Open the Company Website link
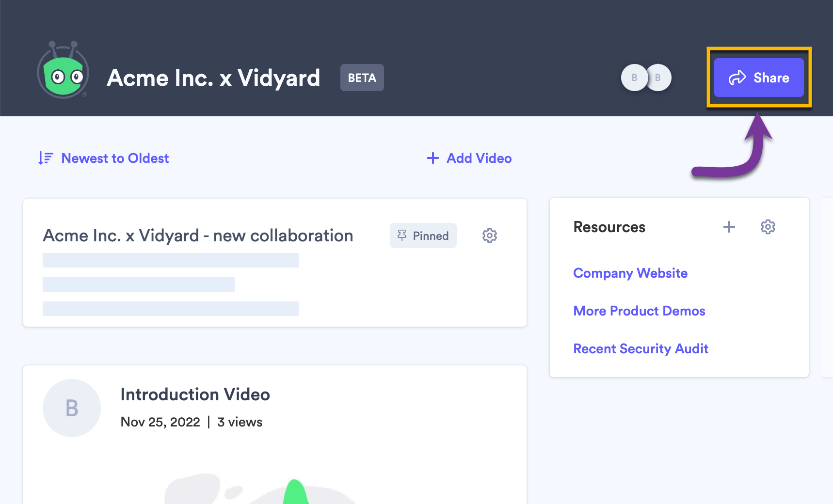The image size is (833, 504). (x=630, y=273)
